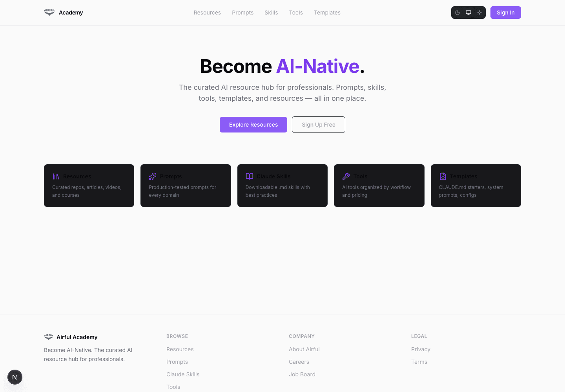Click the Explore Resources button
The image size is (565, 392).
point(253,125)
